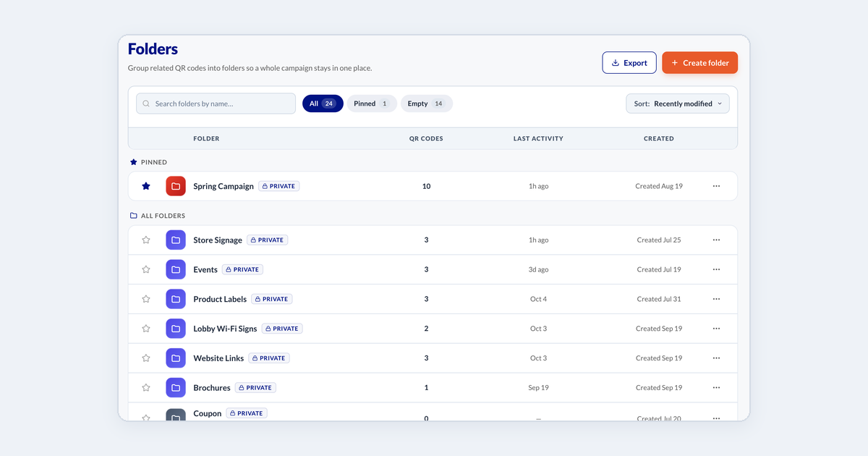Click the PRIVATE badge on Product Labels
The image size is (868, 456).
pos(272,299)
